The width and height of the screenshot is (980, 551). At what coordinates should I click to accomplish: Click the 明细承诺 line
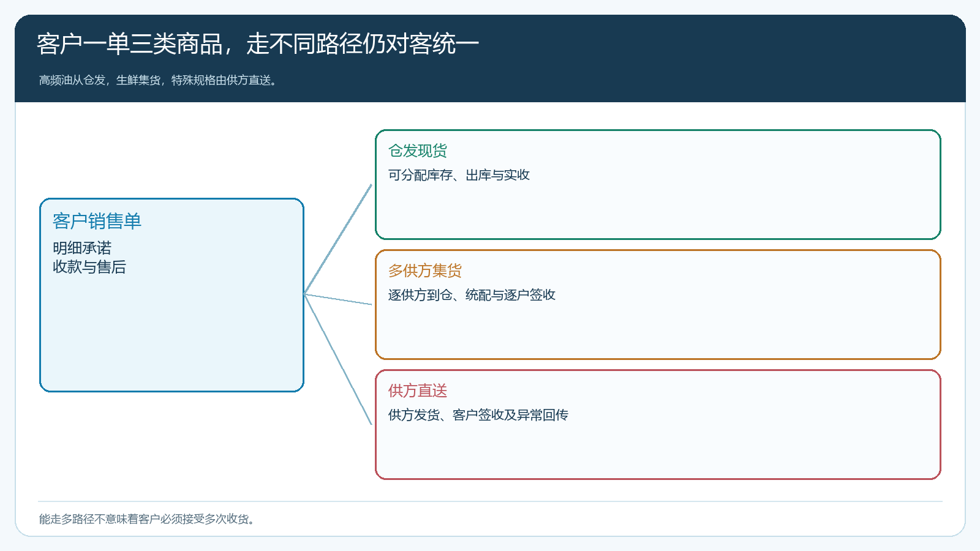[x=82, y=248]
